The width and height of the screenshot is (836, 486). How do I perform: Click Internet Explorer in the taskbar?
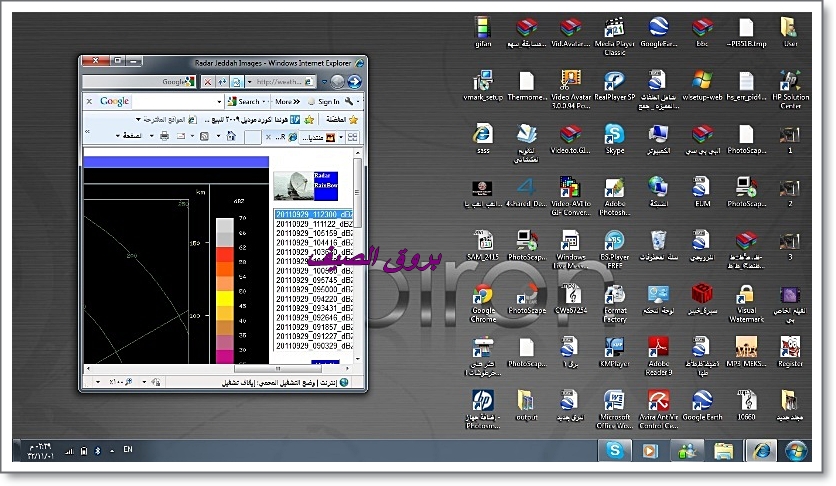click(761, 451)
